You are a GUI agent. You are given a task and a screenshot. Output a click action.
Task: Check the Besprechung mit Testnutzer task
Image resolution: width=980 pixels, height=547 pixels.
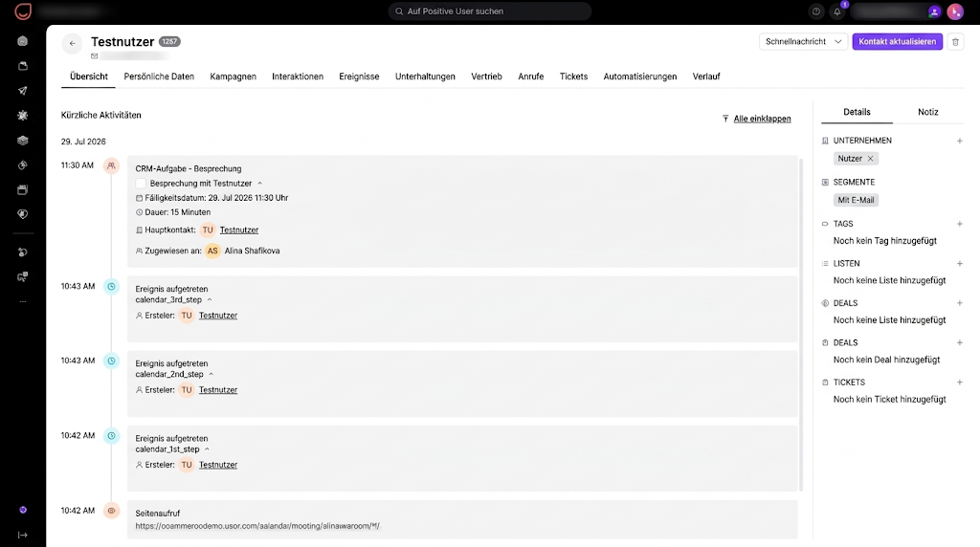[x=141, y=184]
